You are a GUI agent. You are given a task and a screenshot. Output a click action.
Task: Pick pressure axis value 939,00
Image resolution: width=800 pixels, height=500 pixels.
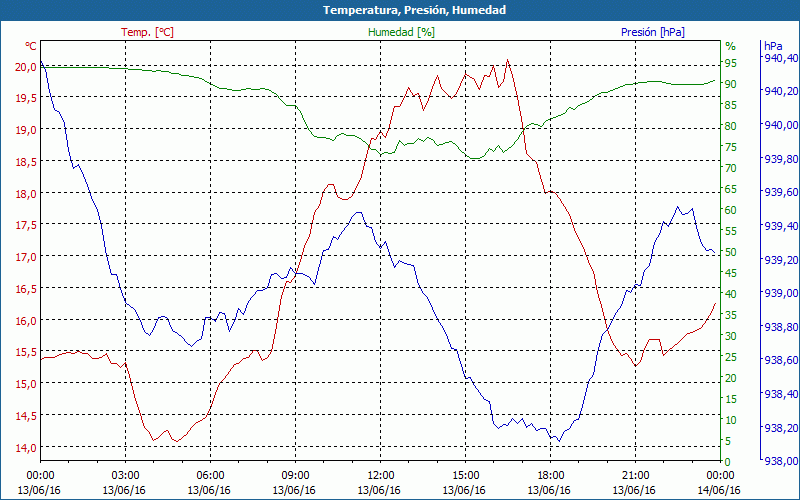pyautogui.click(x=779, y=293)
